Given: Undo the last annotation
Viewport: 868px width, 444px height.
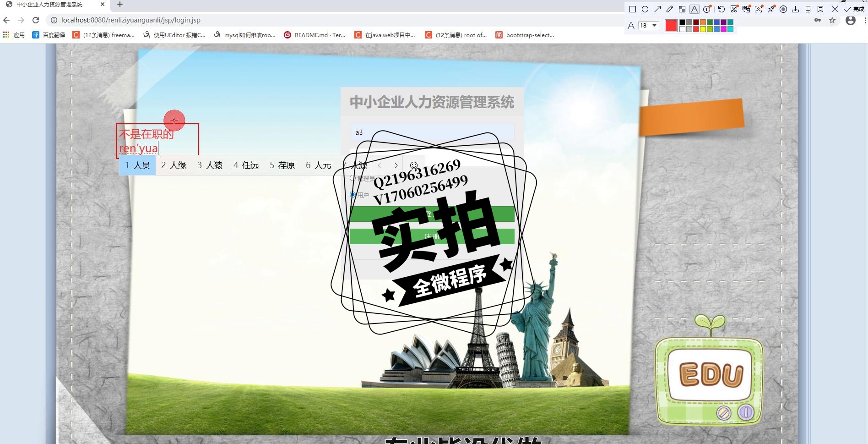Looking at the screenshot, I should [x=722, y=9].
